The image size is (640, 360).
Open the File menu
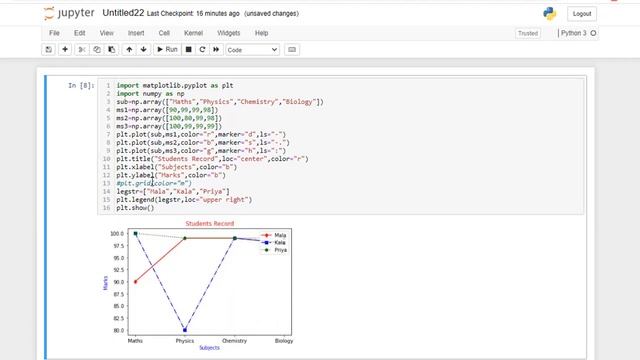[x=54, y=33]
